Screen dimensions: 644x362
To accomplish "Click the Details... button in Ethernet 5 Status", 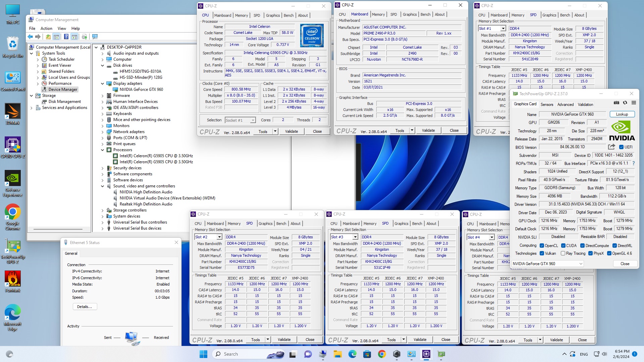I will point(85,307).
